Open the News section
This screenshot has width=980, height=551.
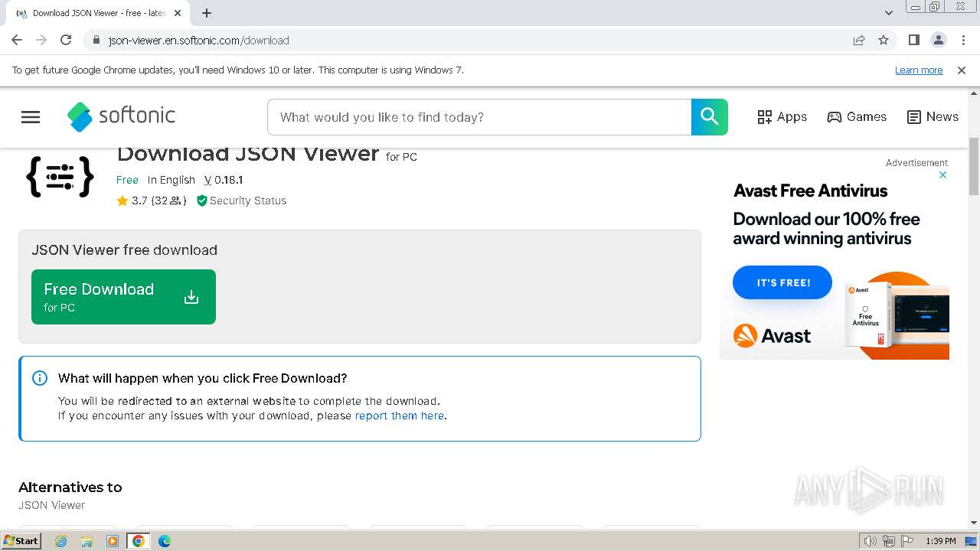[x=933, y=117]
